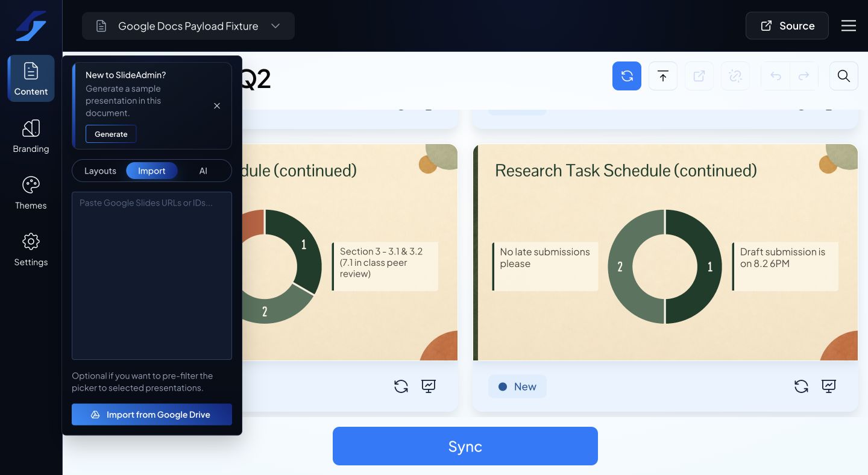
Task: Open the hamburger menu
Action: [x=849, y=26]
